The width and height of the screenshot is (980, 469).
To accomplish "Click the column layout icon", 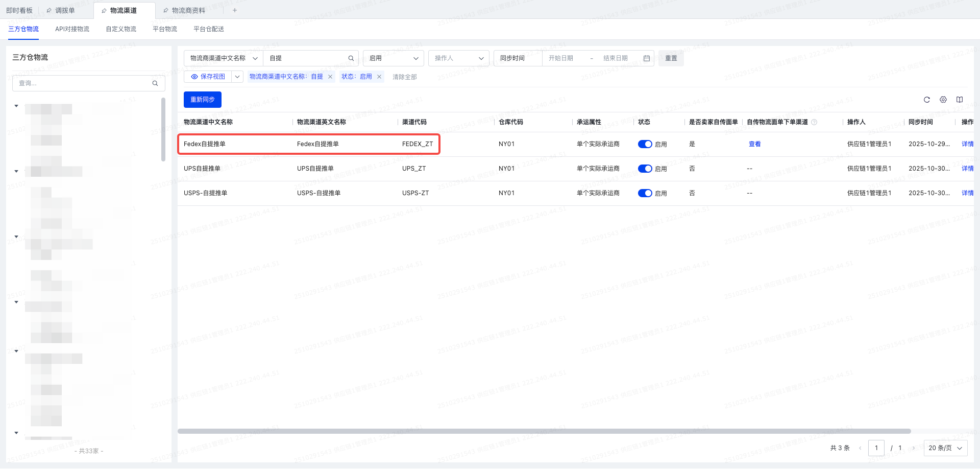I will [960, 100].
